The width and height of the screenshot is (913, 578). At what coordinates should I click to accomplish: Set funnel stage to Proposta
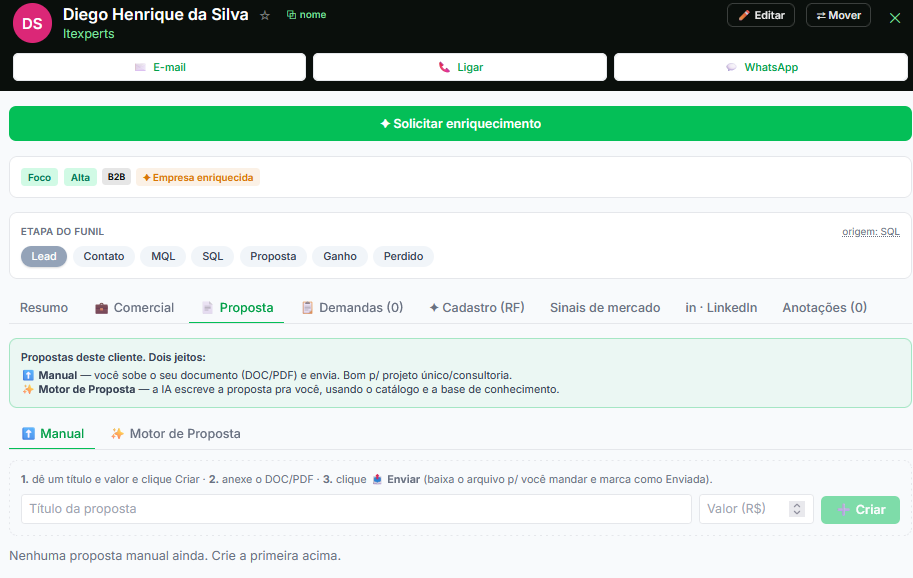273,256
